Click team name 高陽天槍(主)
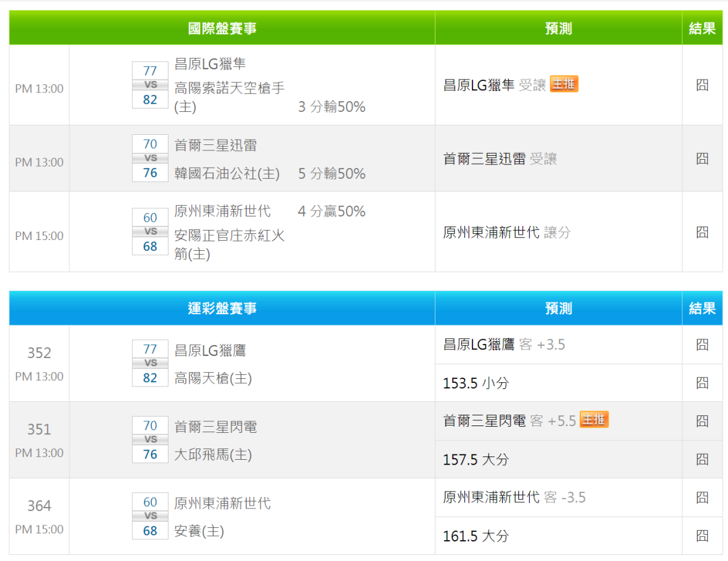 click(x=213, y=378)
